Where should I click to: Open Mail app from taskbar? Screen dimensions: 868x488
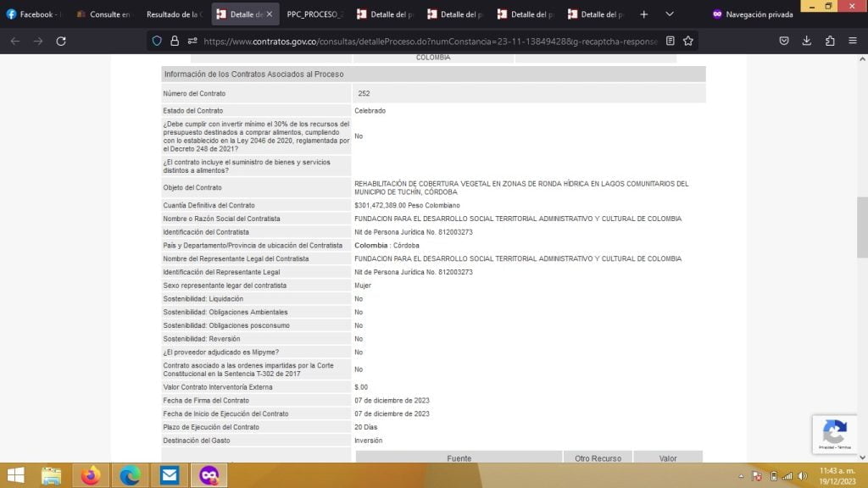[170, 475]
